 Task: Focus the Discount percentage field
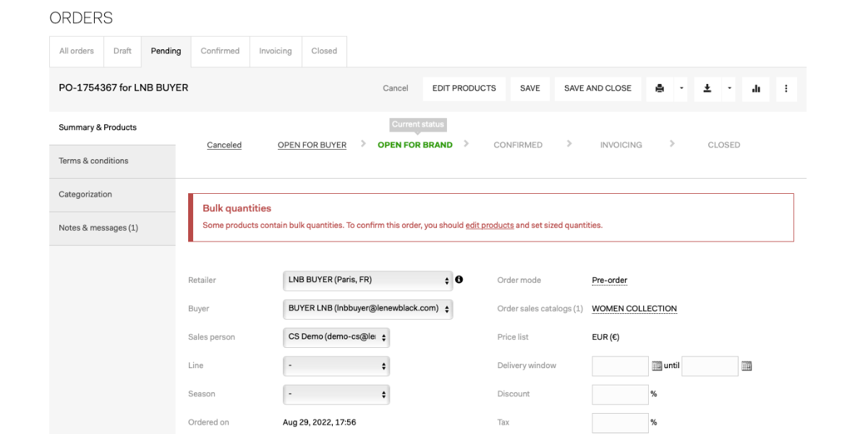point(620,394)
